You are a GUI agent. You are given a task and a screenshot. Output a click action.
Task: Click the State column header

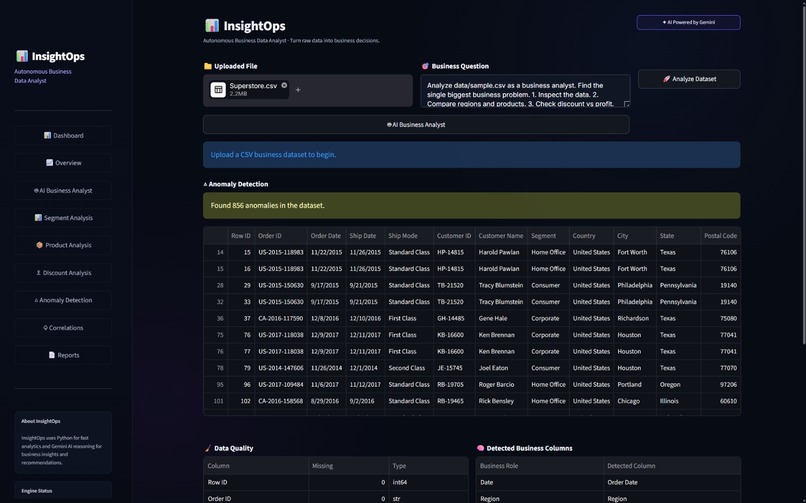click(x=678, y=236)
